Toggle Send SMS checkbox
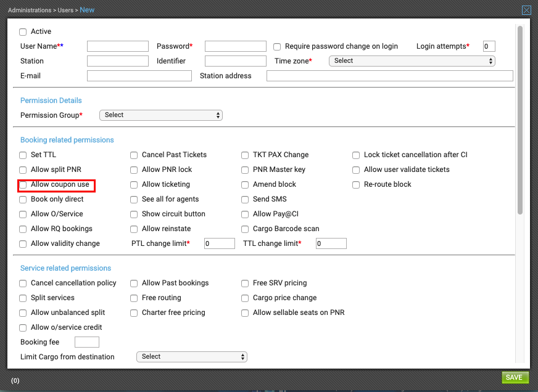Viewport: 538px width, 392px height. pos(245,200)
